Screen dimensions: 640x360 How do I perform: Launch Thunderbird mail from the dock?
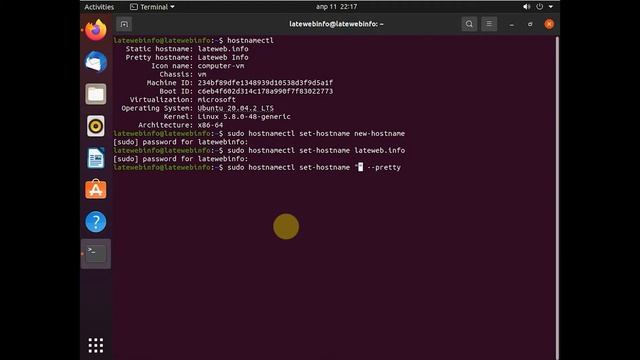[96, 62]
